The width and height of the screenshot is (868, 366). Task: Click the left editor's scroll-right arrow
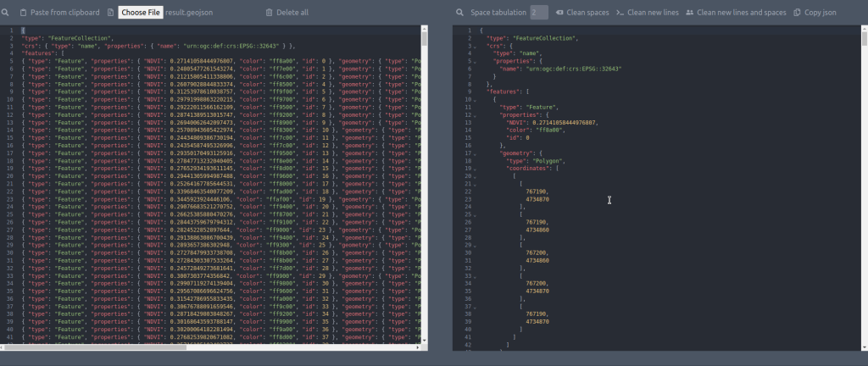(x=419, y=347)
